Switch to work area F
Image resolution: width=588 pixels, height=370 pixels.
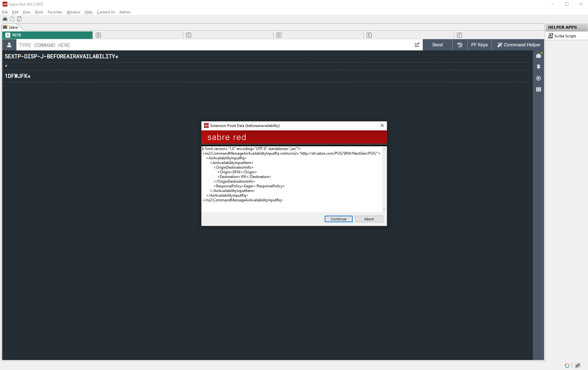tap(499, 35)
